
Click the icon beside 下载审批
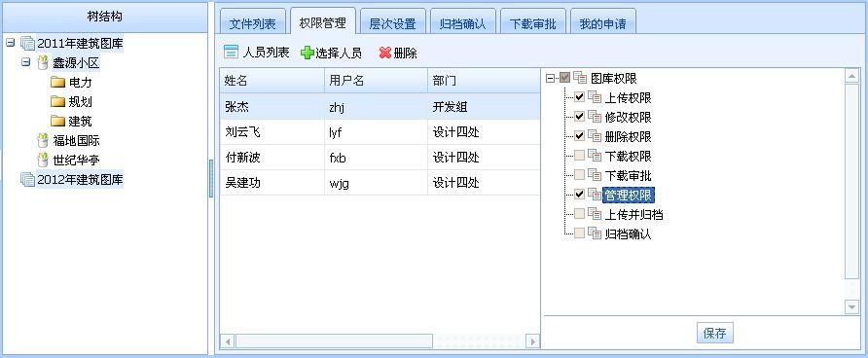tap(595, 175)
